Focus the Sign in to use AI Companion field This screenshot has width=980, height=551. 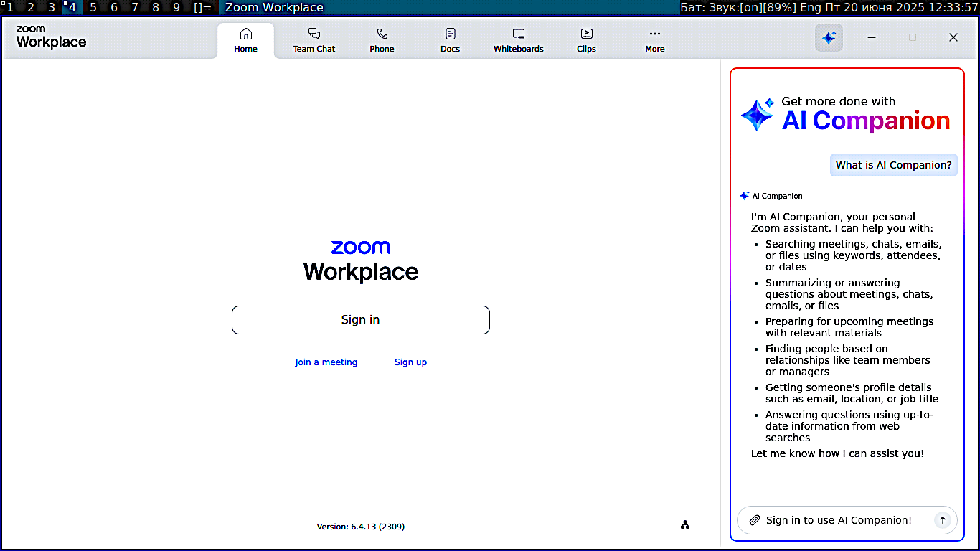point(847,520)
